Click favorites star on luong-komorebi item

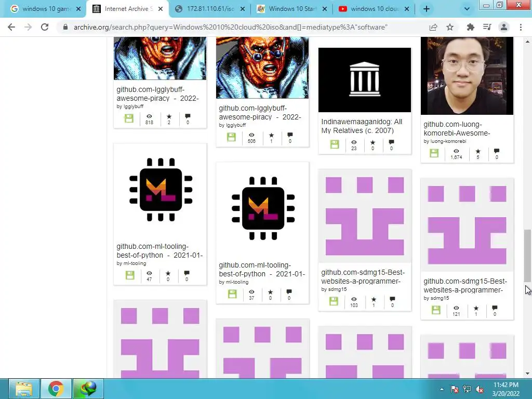478,151
